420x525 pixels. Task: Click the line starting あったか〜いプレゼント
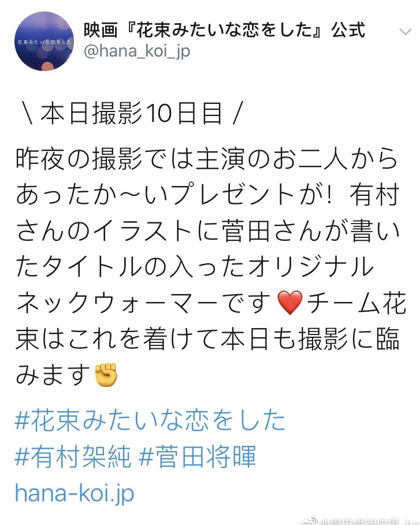tap(207, 195)
